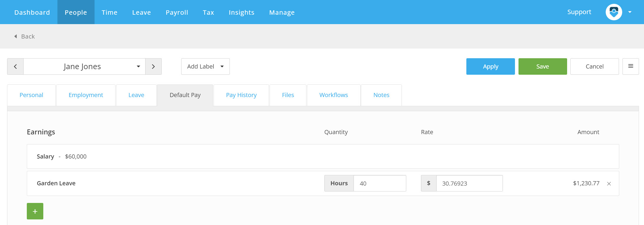Switch to the Personal tab
644x225 pixels.
point(31,95)
